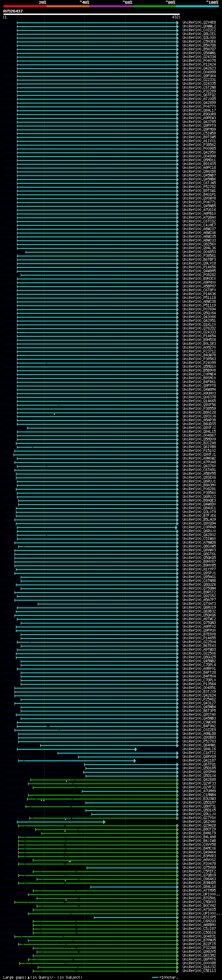222x980 pixels.
Task: Select hit label UniRef100_P38562
Action: point(199,145)
